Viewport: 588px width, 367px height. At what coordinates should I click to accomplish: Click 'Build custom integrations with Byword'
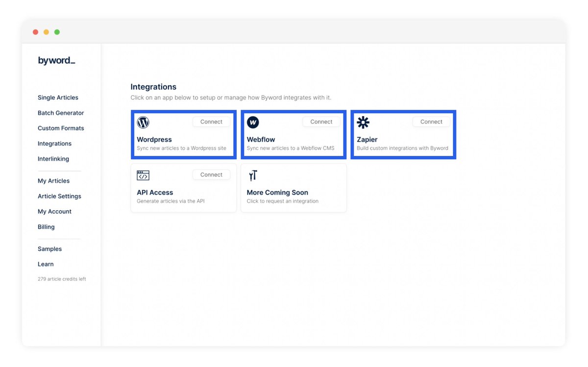click(402, 148)
